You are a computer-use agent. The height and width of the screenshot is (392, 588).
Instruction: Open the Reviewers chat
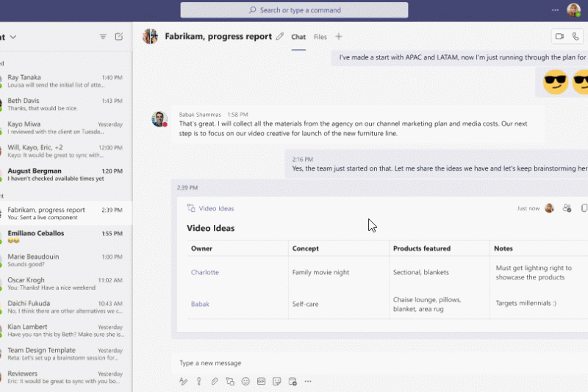[x=65, y=377]
